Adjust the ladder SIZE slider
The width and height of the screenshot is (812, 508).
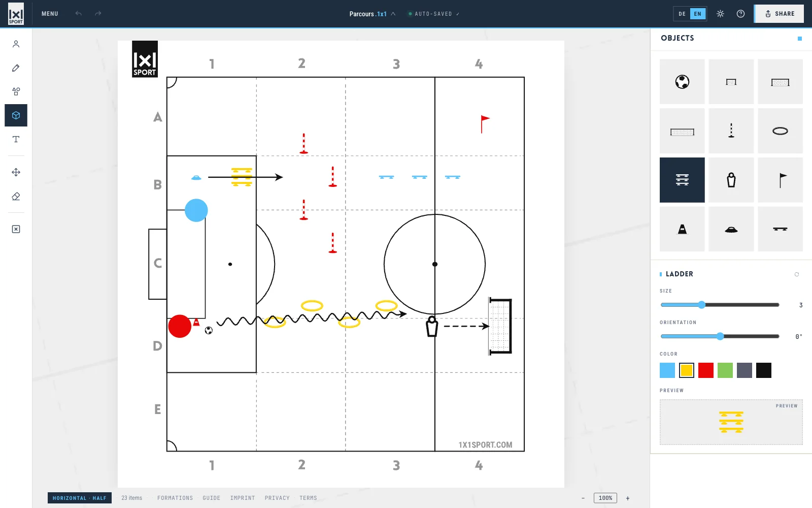(x=720, y=305)
